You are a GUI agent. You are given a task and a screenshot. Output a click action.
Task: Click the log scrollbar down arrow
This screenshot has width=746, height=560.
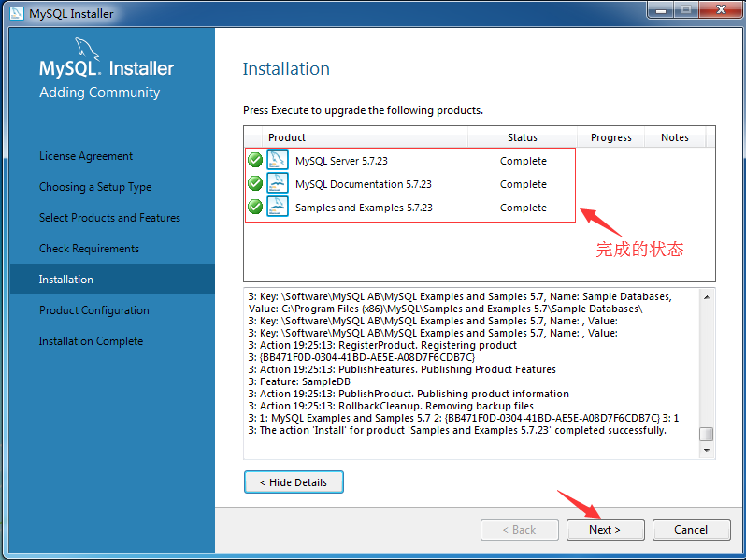(707, 450)
